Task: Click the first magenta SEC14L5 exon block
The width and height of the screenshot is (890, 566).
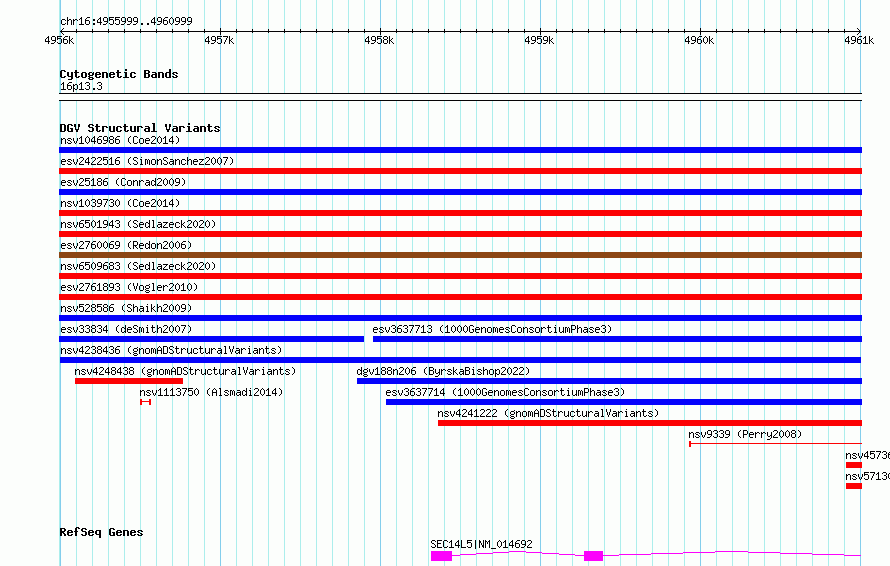Action: coord(441,556)
